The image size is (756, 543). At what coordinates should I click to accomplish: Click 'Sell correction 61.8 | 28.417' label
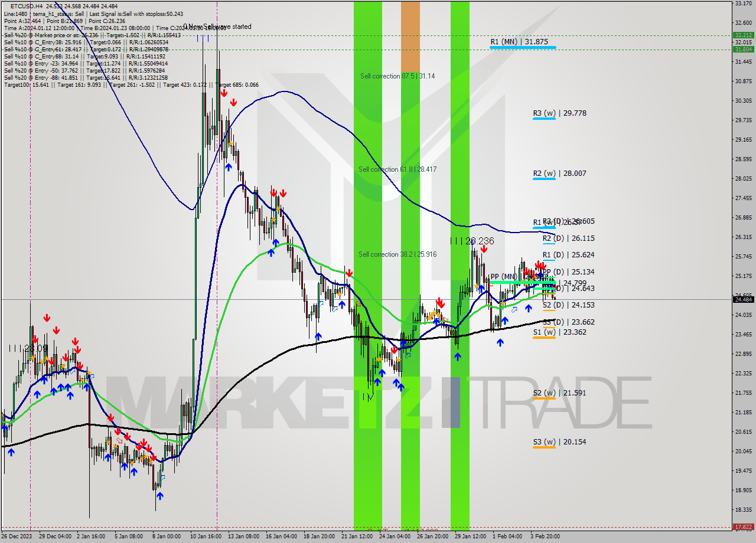(x=397, y=169)
